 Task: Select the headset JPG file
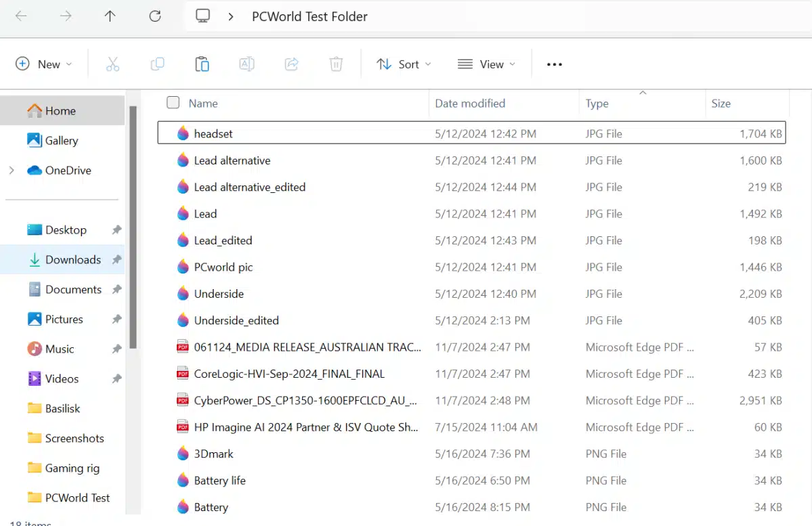pyautogui.click(x=214, y=133)
